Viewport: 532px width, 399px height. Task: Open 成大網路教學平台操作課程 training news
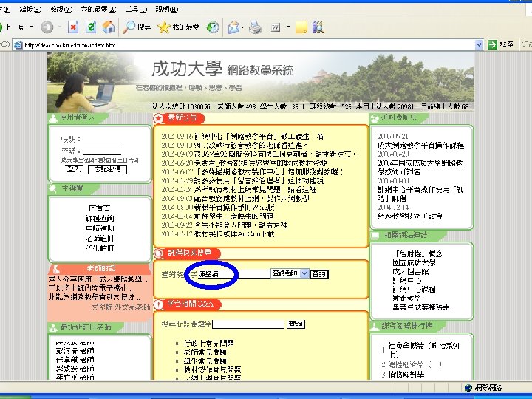[420, 146]
